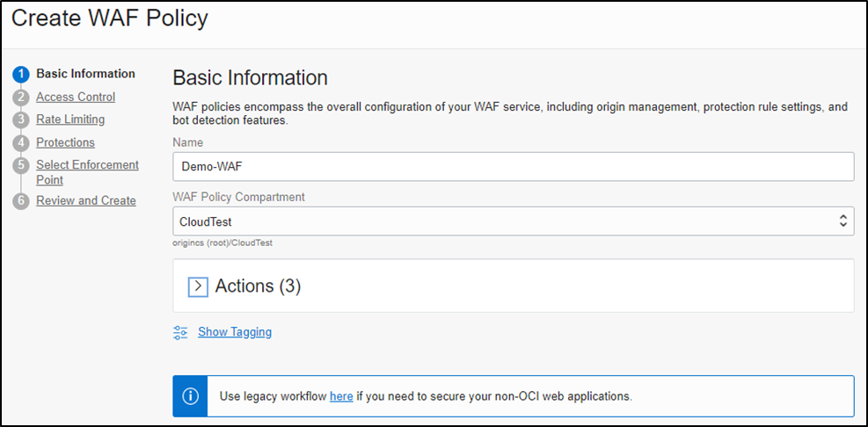Click the step 5 number circle icon
Image resolution: width=868 pixels, height=427 pixels.
pos(21,165)
